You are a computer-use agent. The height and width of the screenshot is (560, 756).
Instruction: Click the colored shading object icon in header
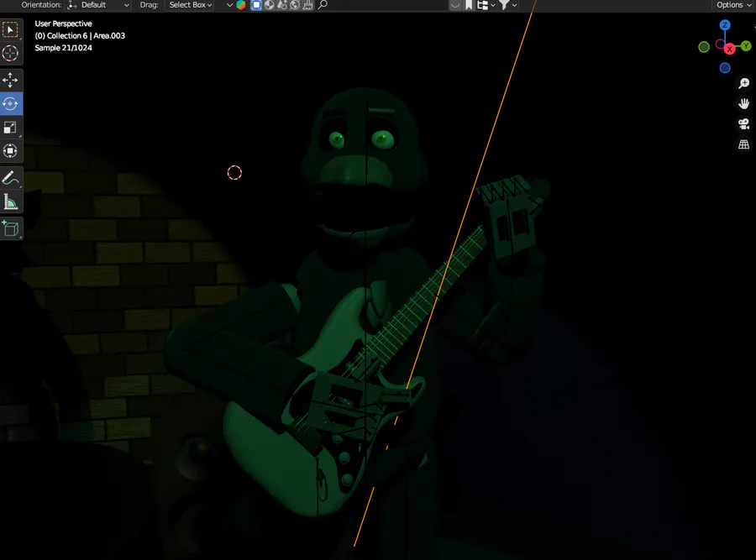(241, 5)
